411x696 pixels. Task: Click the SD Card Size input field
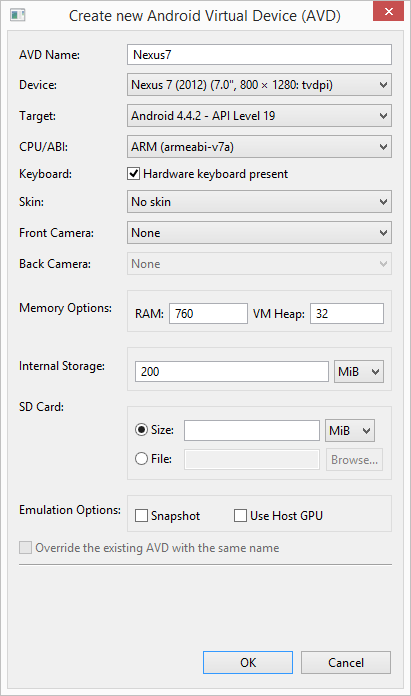(252, 431)
